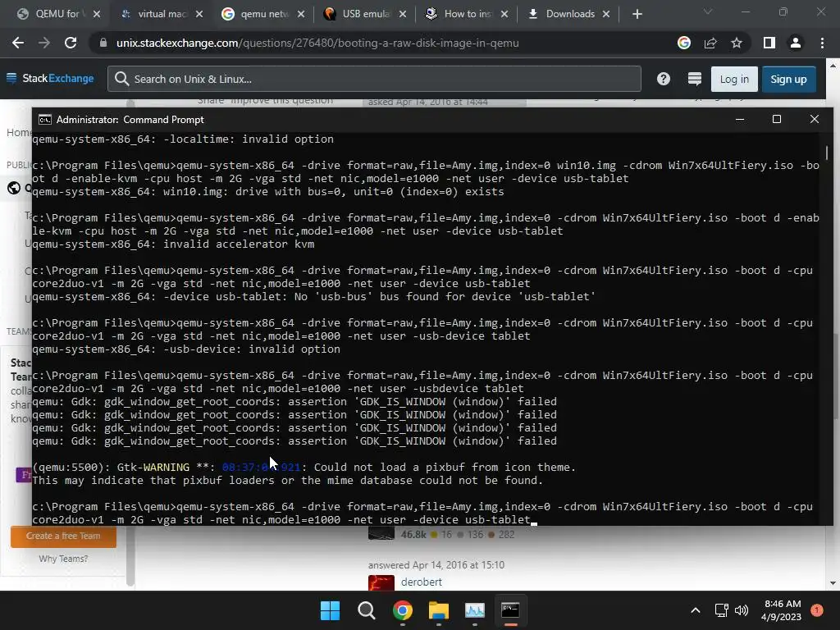The width and height of the screenshot is (840, 630).
Task: Close the 'QEMU for' tab
Action: pyautogui.click(x=97, y=14)
